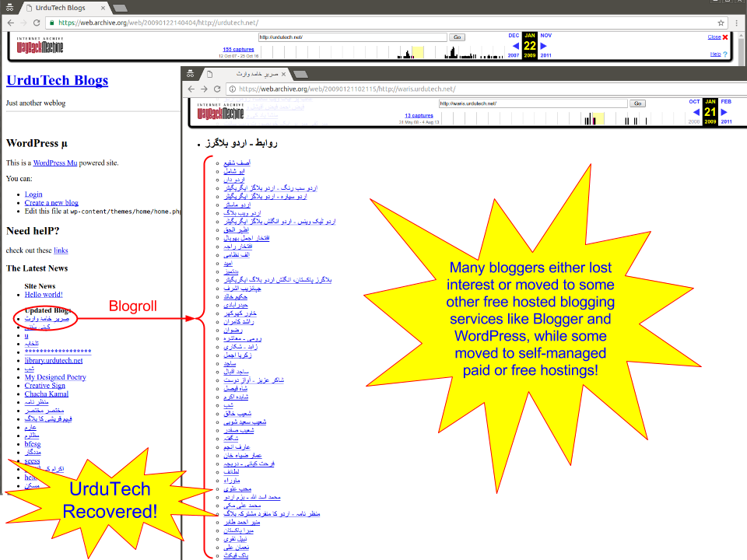Reload the waris.urdutech.net window

click(217, 89)
